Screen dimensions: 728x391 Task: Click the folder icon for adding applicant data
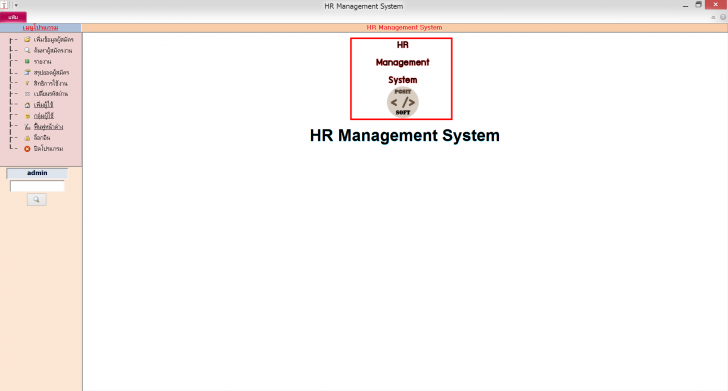point(27,39)
